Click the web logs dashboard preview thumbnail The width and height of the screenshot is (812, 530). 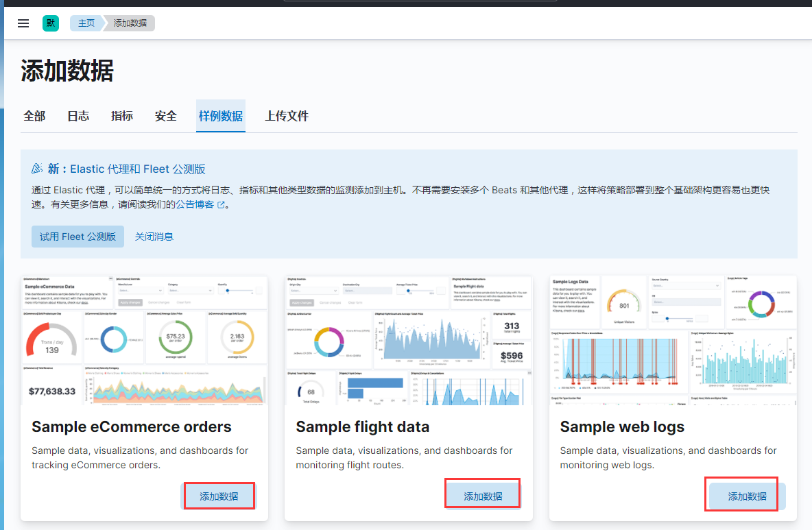coord(673,340)
